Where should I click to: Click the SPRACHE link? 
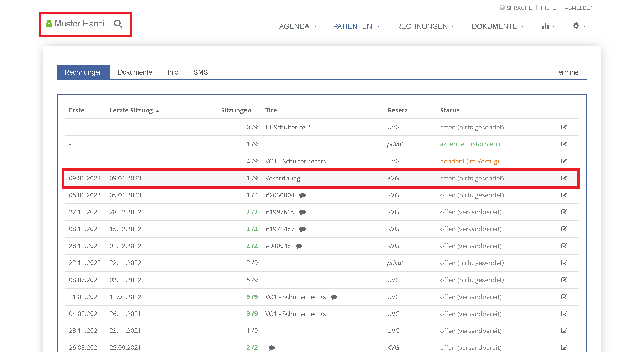519,8
